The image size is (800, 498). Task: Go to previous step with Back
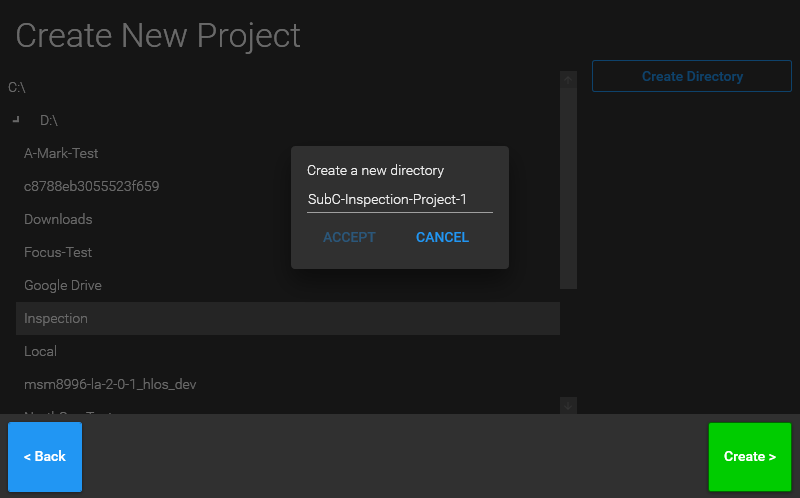[45, 456]
